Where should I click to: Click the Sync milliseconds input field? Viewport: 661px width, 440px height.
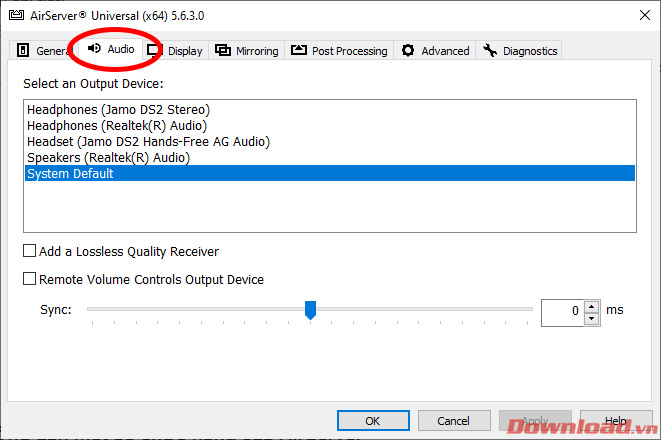(x=562, y=311)
